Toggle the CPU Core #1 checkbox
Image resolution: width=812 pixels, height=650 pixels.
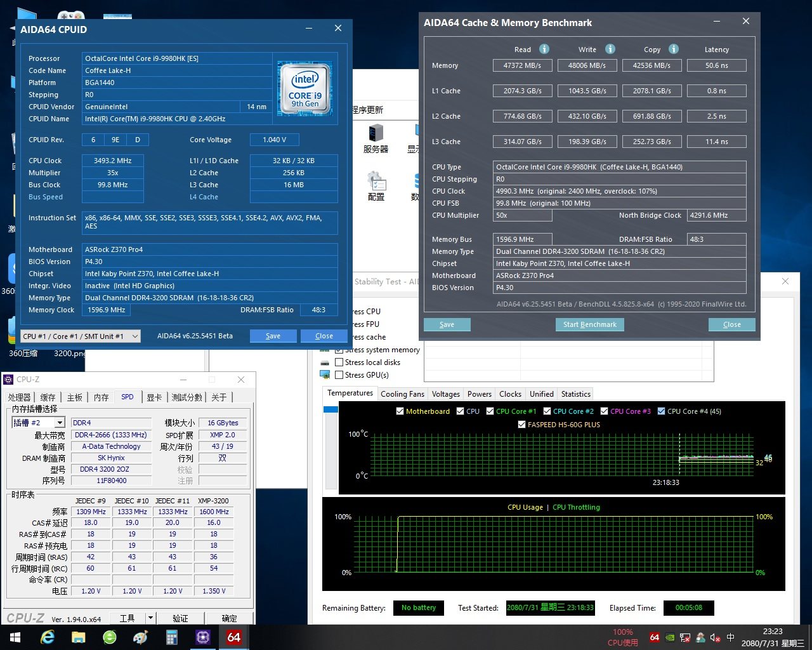click(x=490, y=411)
